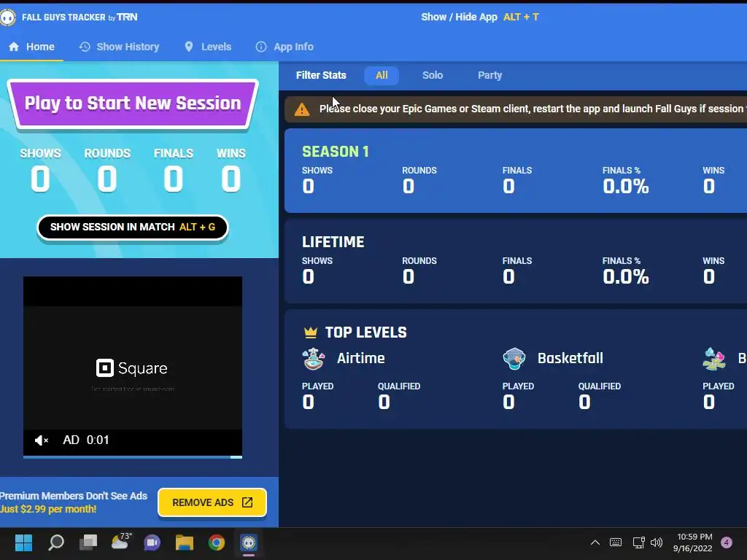Switch to the Levels tab

click(x=208, y=47)
